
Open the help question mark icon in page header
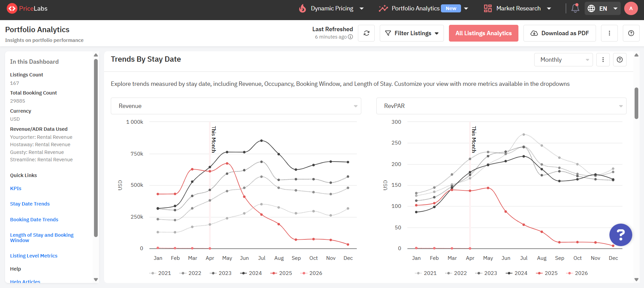pyautogui.click(x=631, y=33)
